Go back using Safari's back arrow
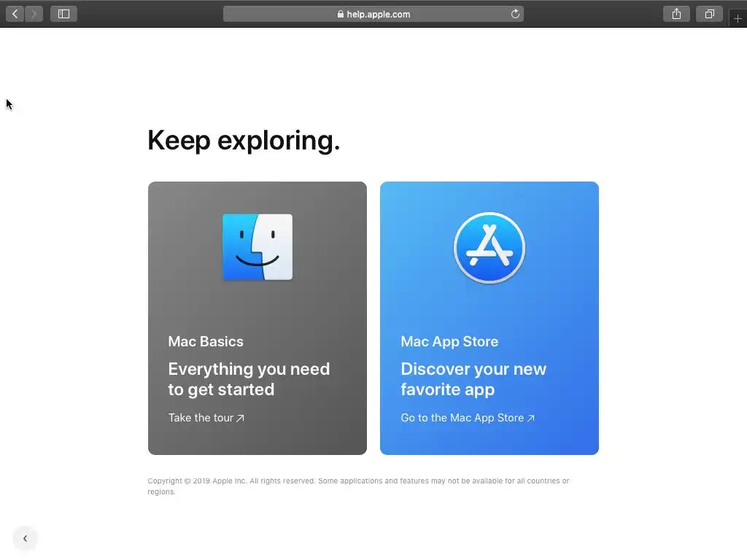 click(x=15, y=14)
